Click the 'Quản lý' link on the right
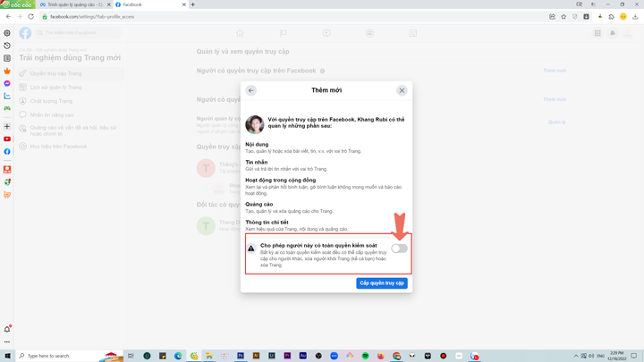The height and width of the screenshot is (362, 644). coord(557,122)
